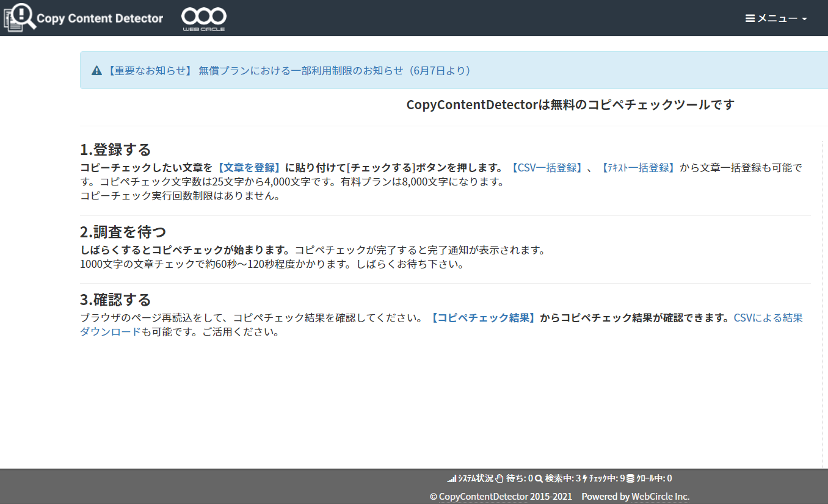
Task: Click the CopyContentDetectorは無料のコピペチェックツールです headline
Action: 570,105
